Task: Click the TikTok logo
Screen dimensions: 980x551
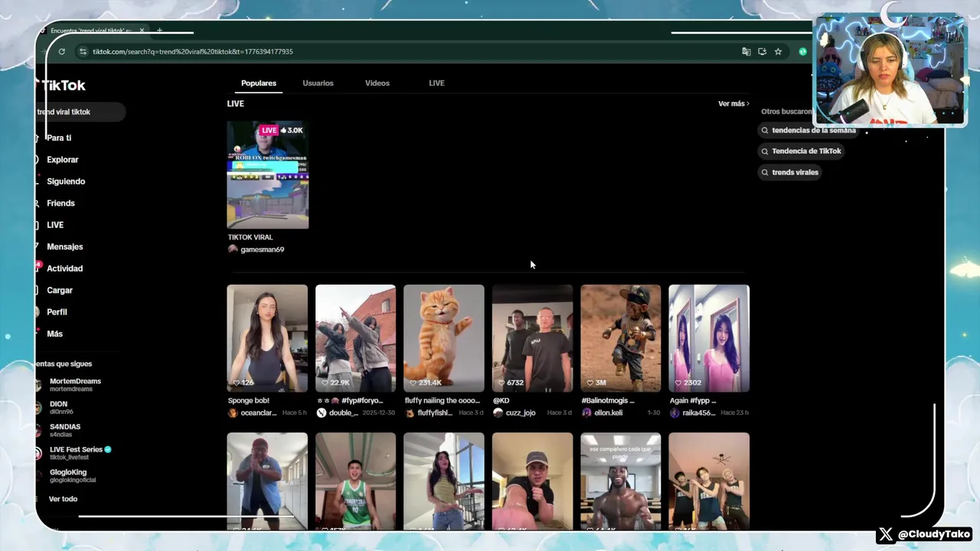Action: 61,85
